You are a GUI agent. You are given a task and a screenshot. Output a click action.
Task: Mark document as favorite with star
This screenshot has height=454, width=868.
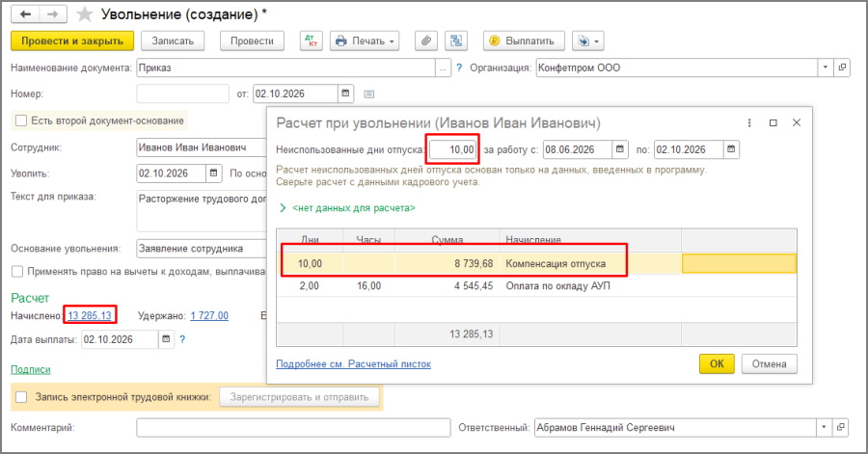pyautogui.click(x=84, y=14)
